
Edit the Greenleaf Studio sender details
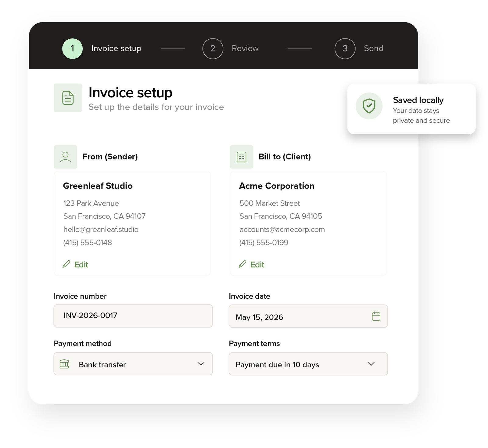click(x=75, y=265)
